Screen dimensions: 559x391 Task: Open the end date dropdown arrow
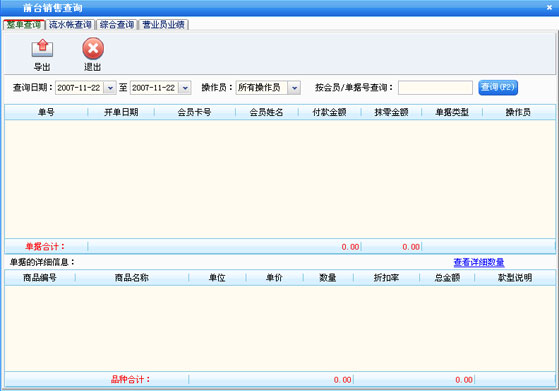coord(185,88)
